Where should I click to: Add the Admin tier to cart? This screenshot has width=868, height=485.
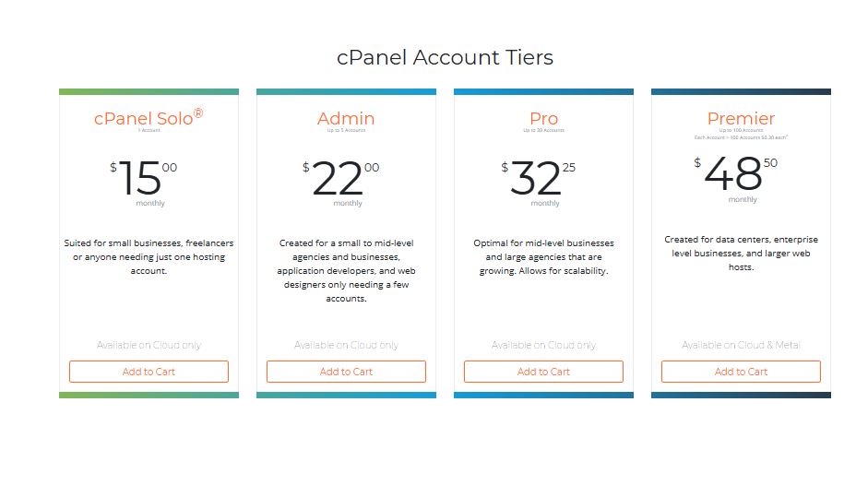click(346, 372)
